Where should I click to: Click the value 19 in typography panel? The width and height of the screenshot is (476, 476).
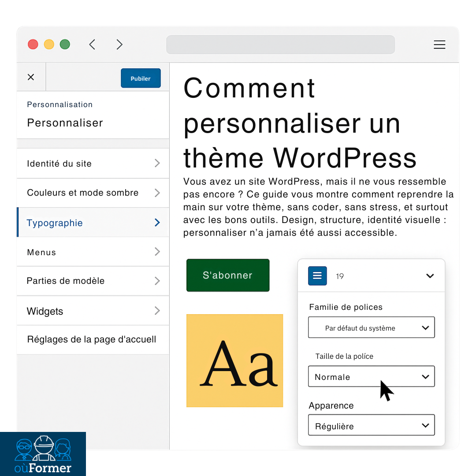(340, 276)
